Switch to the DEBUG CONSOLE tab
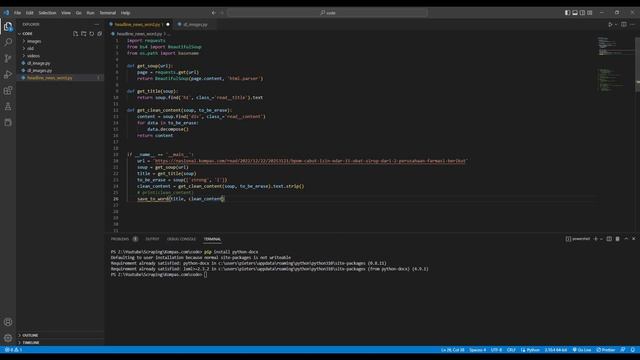 coord(181,239)
